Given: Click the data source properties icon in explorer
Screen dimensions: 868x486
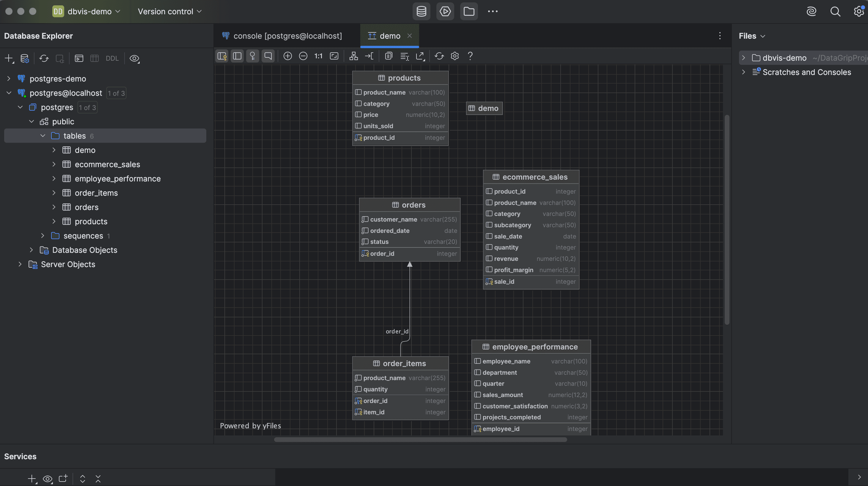Looking at the screenshot, I should tap(25, 58).
